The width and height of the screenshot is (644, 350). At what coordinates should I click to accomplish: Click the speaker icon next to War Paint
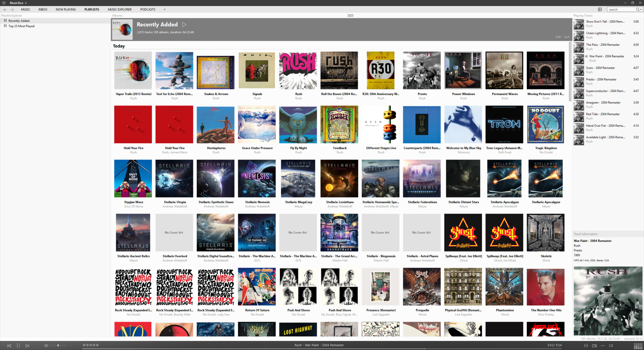[x=586, y=56]
